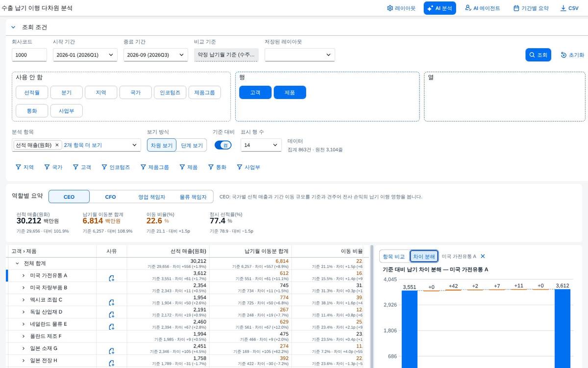The width and height of the screenshot is (588, 368).
Task: Open the 표시 행 수 dropdown
Action: [x=261, y=145]
